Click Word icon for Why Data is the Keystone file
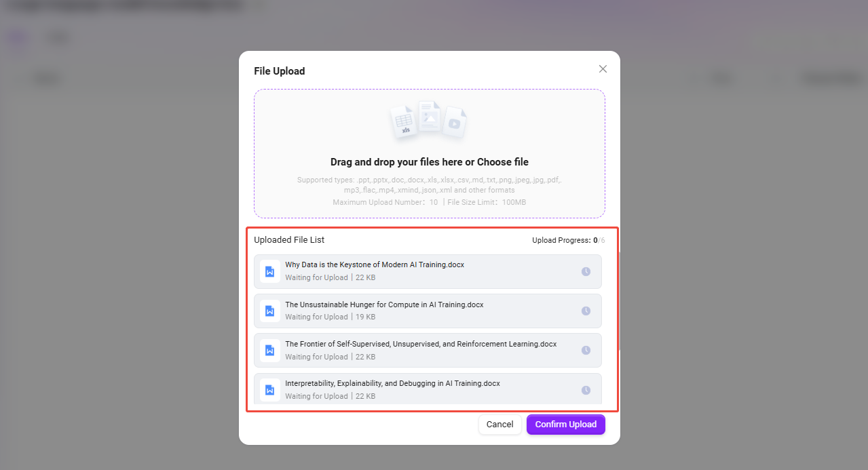 (269, 271)
